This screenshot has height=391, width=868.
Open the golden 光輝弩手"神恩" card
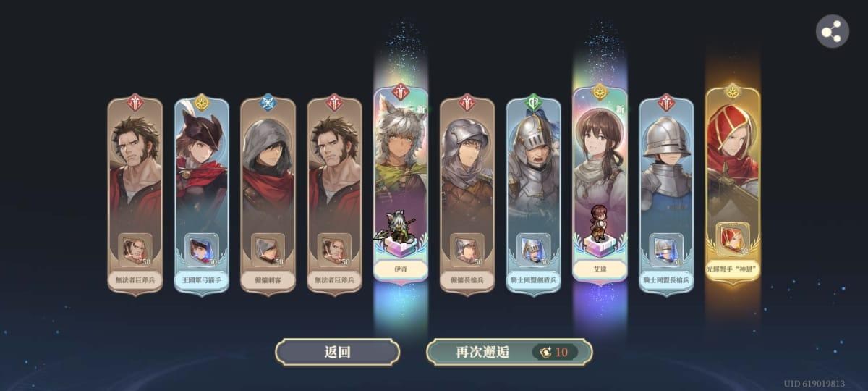(x=733, y=185)
